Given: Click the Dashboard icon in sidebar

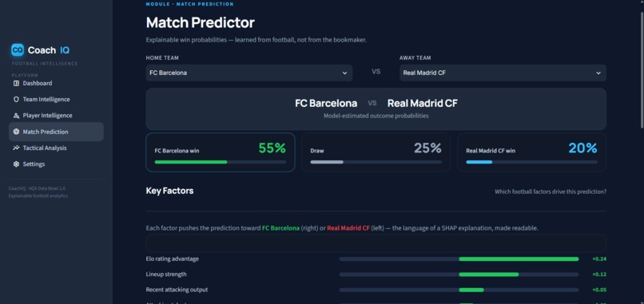Looking at the screenshot, I should [17, 83].
